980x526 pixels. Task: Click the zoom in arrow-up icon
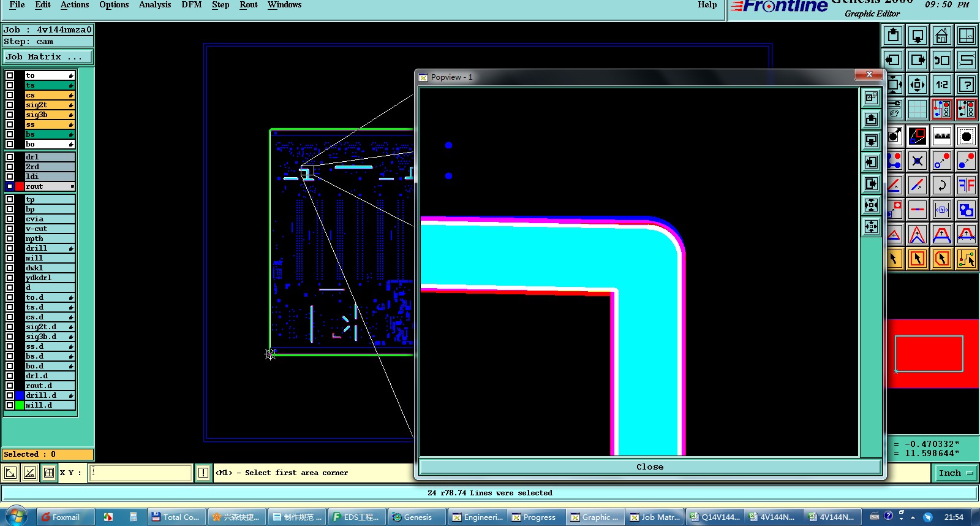(x=893, y=36)
